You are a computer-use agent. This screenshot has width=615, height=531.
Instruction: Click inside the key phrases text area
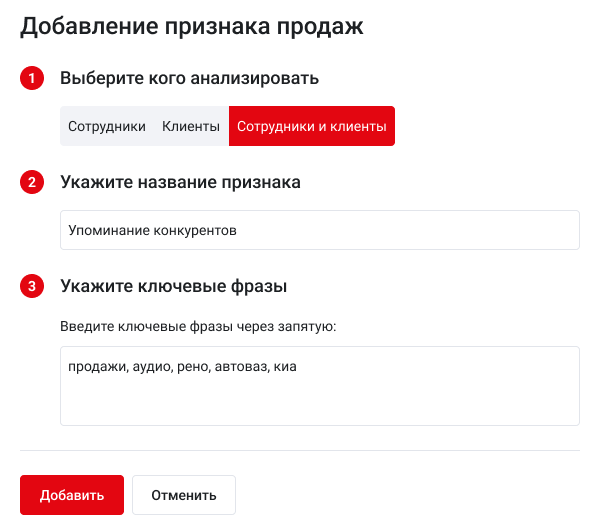point(320,400)
